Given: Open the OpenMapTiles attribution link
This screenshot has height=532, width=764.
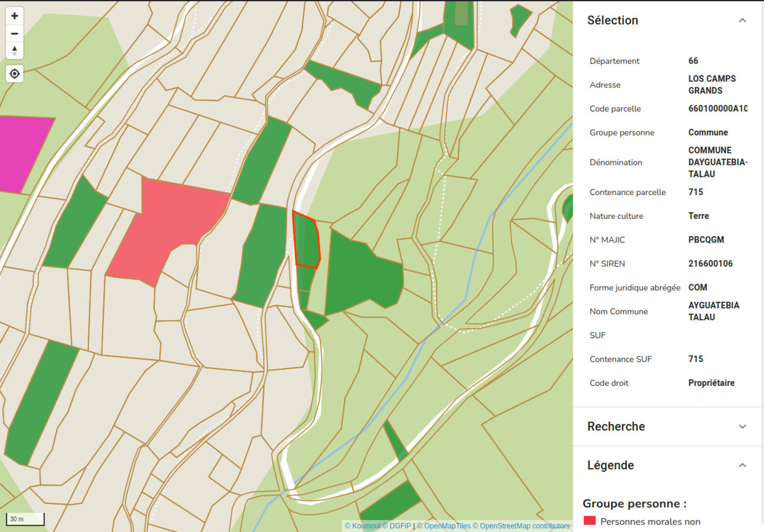Looking at the screenshot, I should point(444,526).
